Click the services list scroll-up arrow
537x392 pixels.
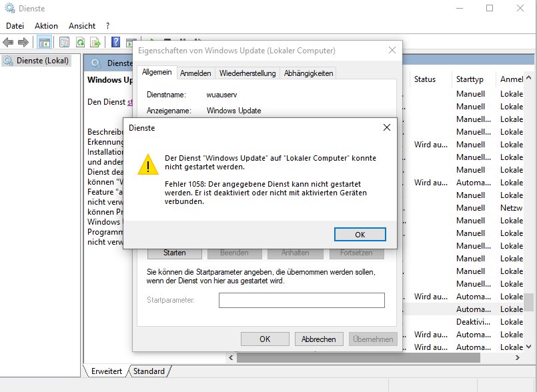(529, 78)
